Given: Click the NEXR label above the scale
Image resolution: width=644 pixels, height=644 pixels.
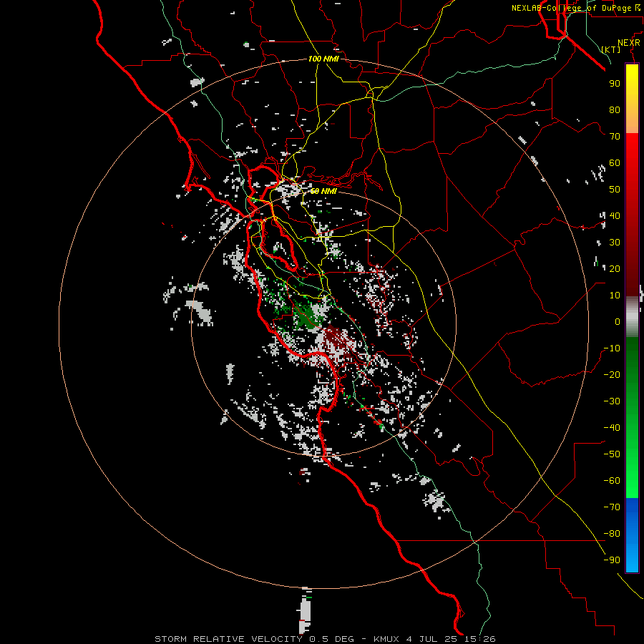Looking at the screenshot, I should [x=629, y=43].
